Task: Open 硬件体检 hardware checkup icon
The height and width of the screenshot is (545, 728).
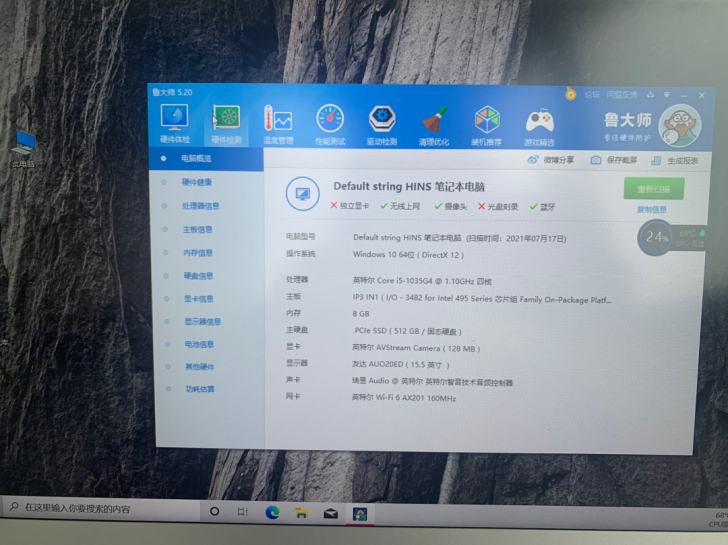Action: (x=173, y=122)
